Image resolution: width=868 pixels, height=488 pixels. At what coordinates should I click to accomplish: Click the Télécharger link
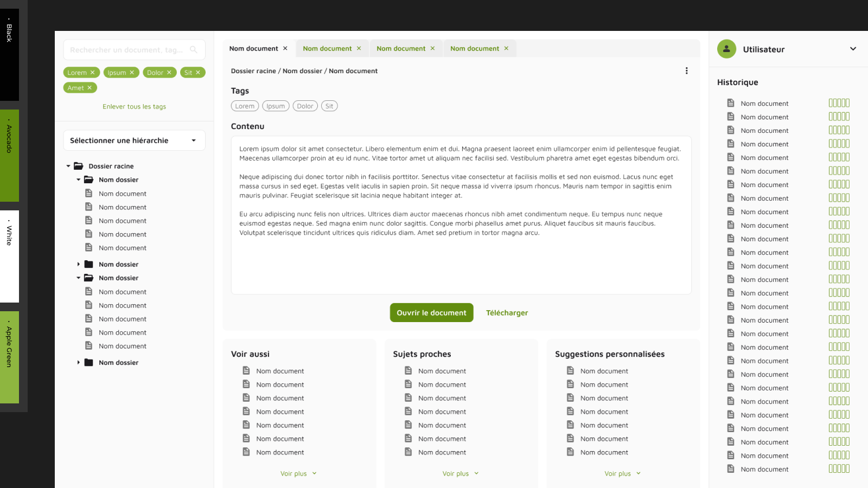point(507,313)
